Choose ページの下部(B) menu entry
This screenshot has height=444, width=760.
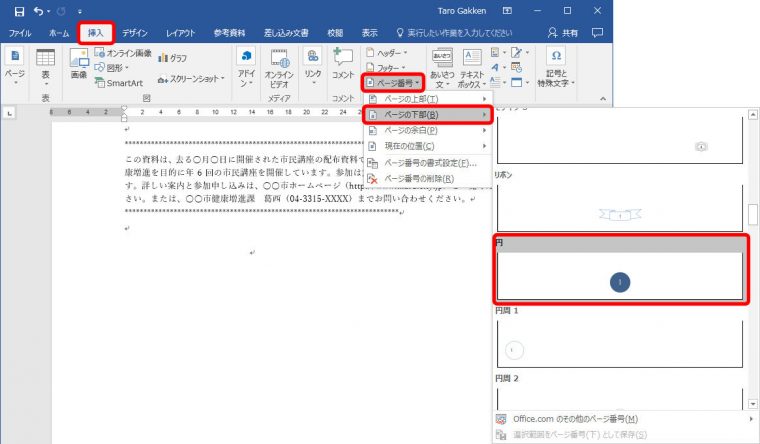(428, 115)
